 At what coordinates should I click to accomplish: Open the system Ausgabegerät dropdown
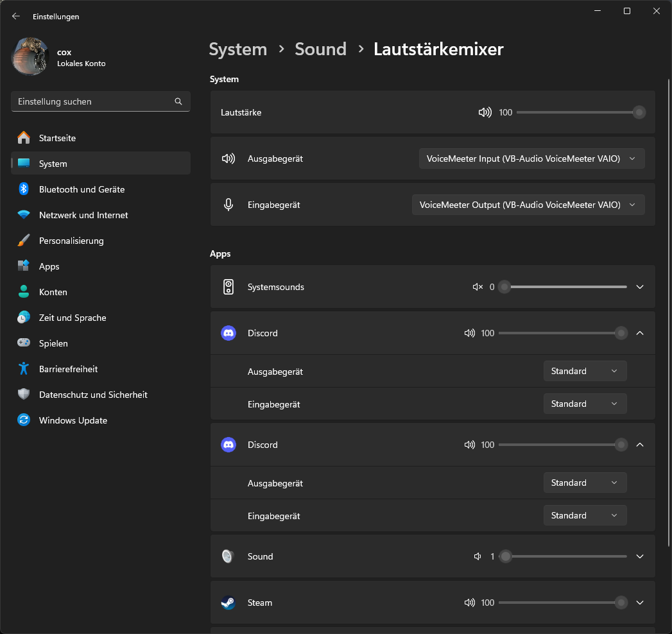click(531, 158)
